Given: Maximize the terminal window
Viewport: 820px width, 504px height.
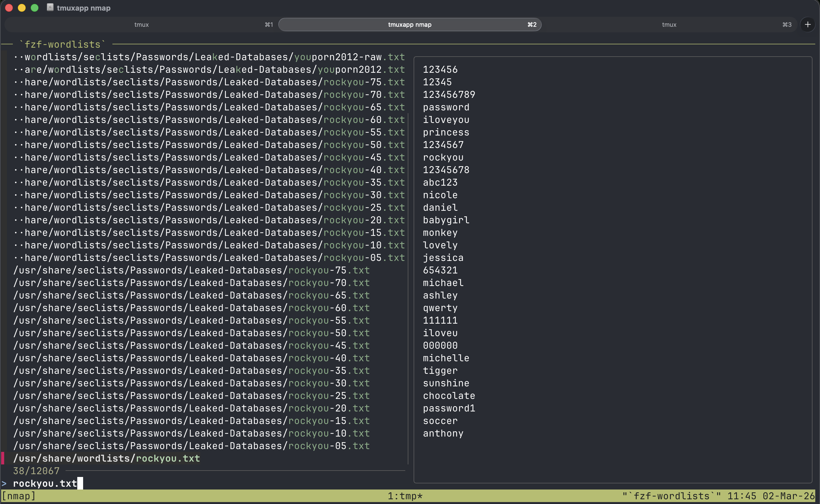Looking at the screenshot, I should coord(34,8).
